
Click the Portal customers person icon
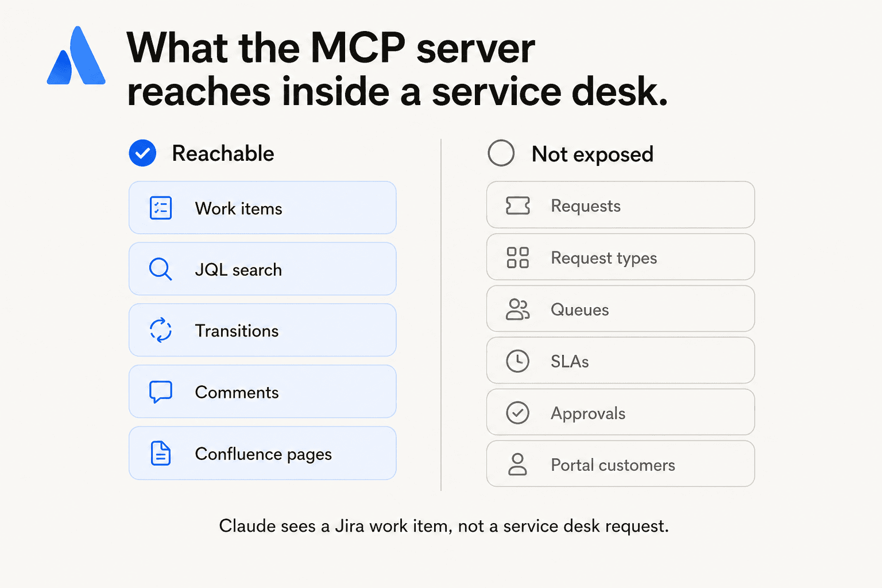pos(518,464)
